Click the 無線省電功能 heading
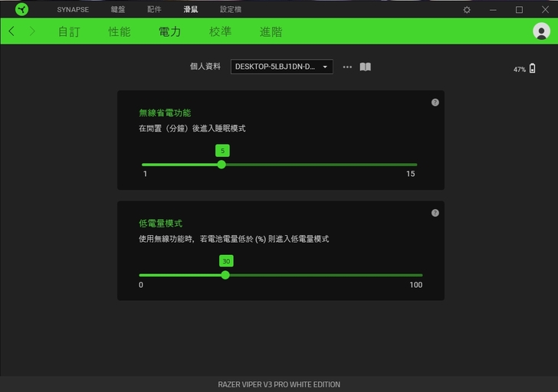This screenshot has width=558, height=392. (165, 113)
